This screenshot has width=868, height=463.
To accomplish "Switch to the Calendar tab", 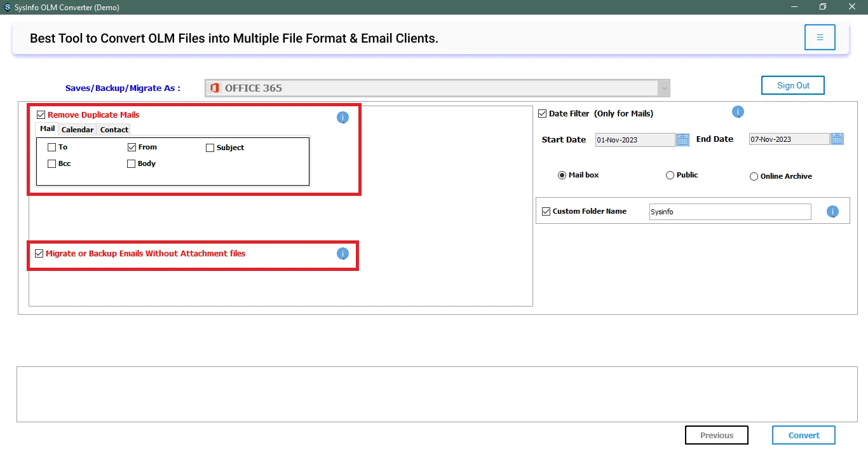I will click(x=78, y=130).
